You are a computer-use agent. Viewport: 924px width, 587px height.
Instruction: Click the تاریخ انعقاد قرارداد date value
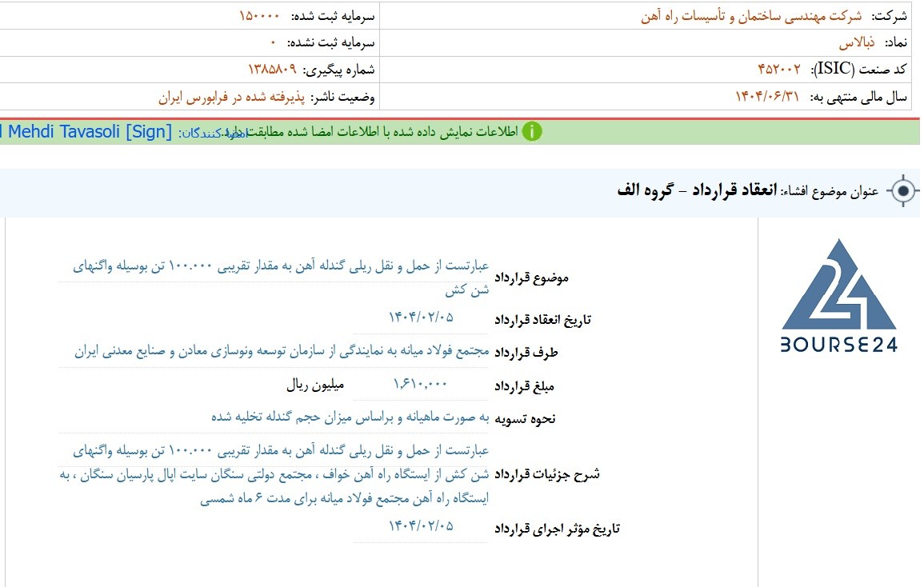[421, 317]
